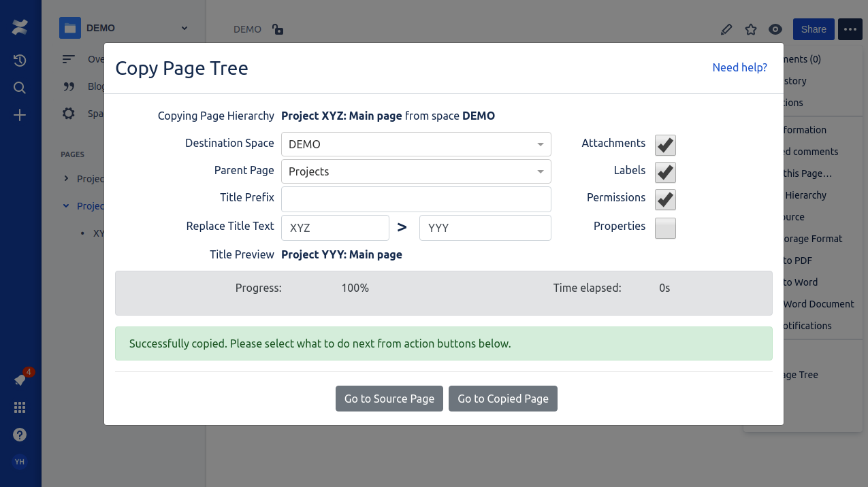Click the Title Preview text Project YYY: Main page
The image size is (868, 487).
click(x=342, y=254)
